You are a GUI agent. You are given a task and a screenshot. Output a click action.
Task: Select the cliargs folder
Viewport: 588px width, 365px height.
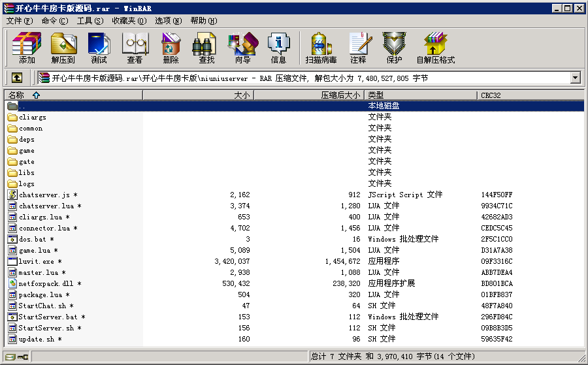(x=33, y=118)
